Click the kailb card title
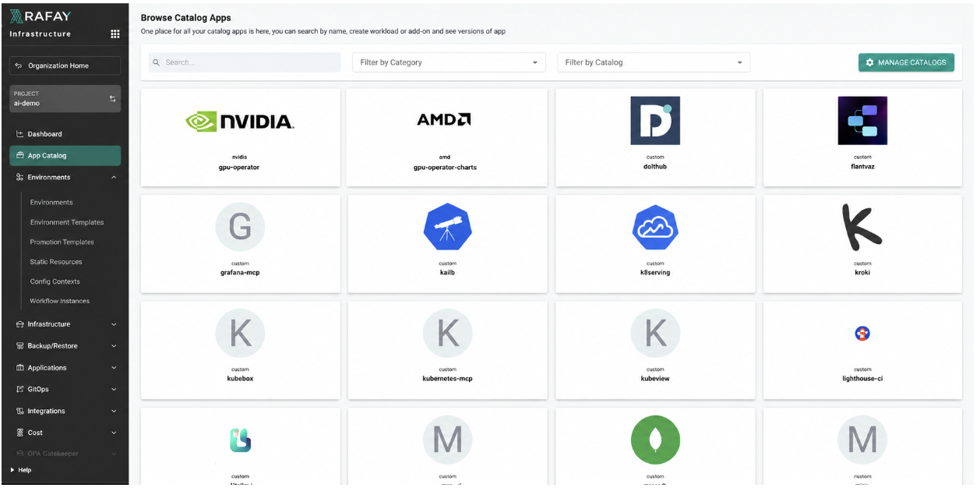Screen dimensions: 980x488 point(448,273)
